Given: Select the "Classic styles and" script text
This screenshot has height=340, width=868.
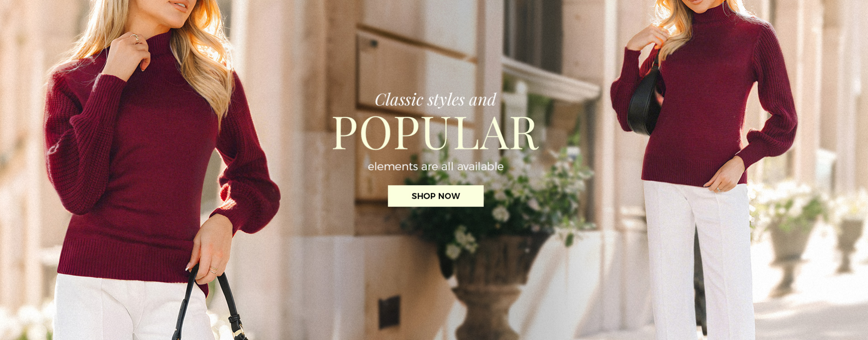Looking at the screenshot, I should pyautogui.click(x=435, y=99).
